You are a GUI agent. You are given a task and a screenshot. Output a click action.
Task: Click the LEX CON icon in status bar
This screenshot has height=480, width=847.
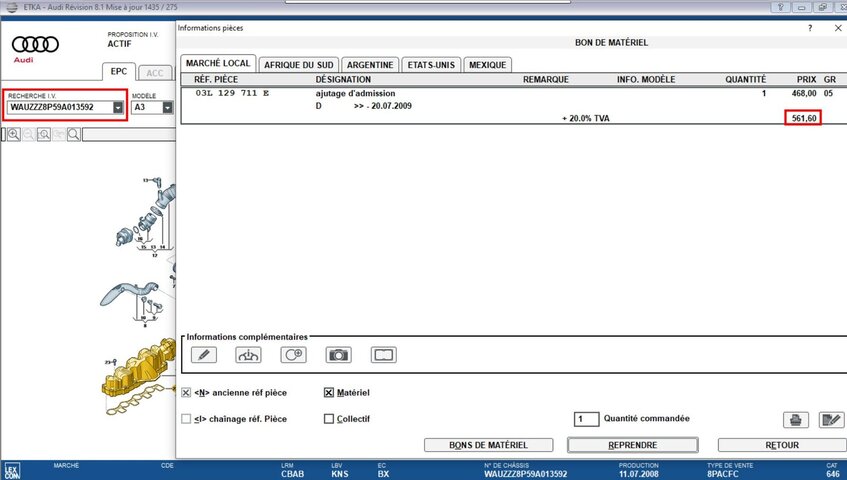[x=12, y=471]
